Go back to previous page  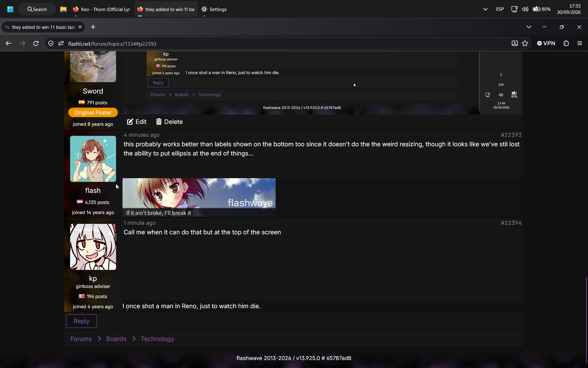tap(9, 44)
